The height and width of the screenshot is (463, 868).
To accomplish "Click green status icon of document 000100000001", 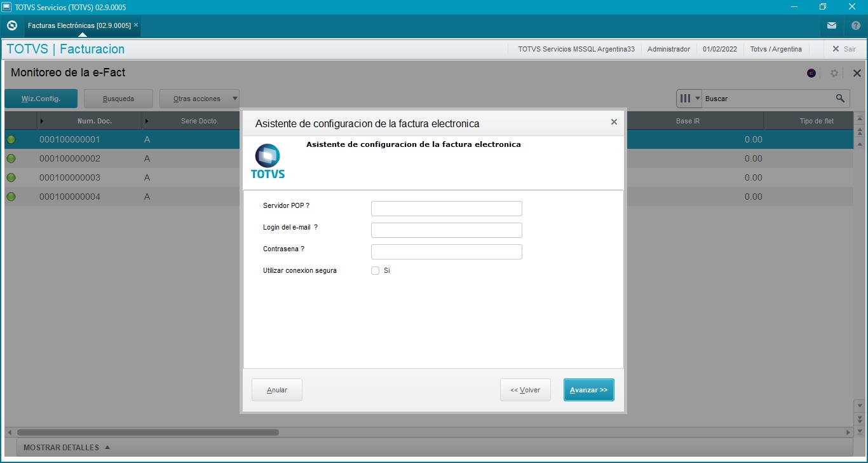I will coord(11,139).
